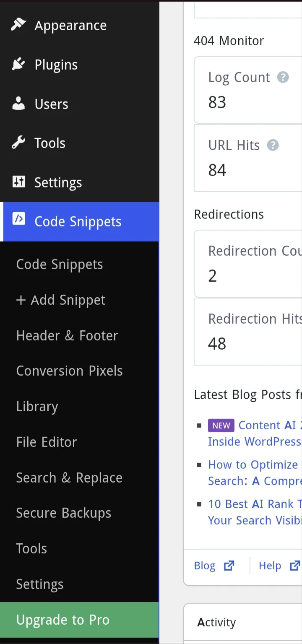302x644 pixels.
Task: Click the Redirection Hits value 48
Action: 217,344
